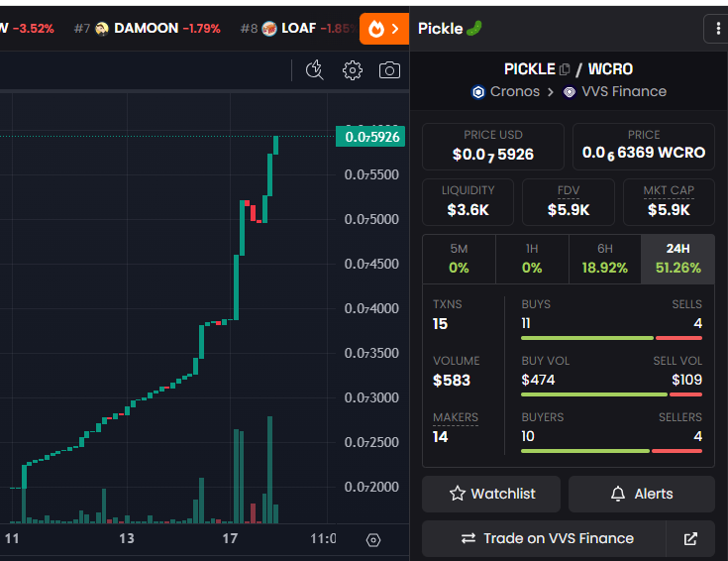Select the 5M timeframe tab
This screenshot has width=728, height=561.
click(x=459, y=259)
